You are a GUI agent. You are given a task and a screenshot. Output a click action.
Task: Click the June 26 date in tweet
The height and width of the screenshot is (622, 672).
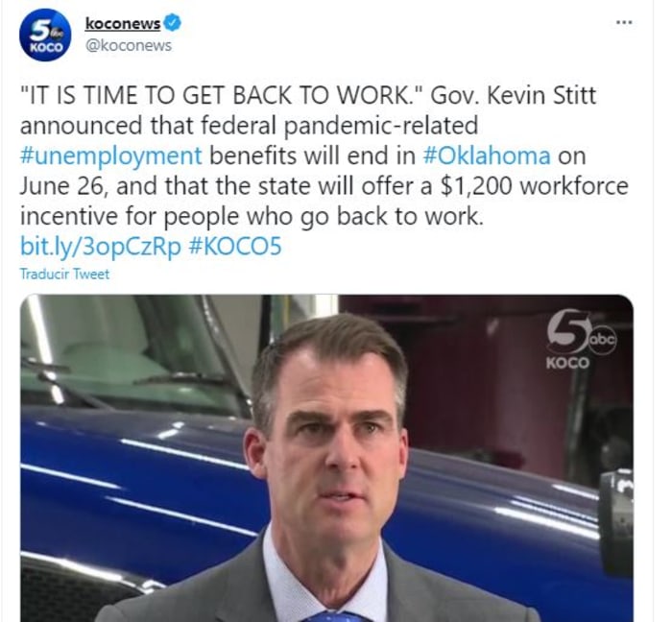[61, 186]
